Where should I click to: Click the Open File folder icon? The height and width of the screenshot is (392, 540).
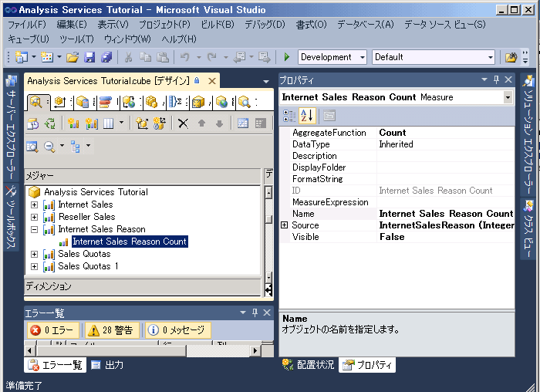click(73, 57)
